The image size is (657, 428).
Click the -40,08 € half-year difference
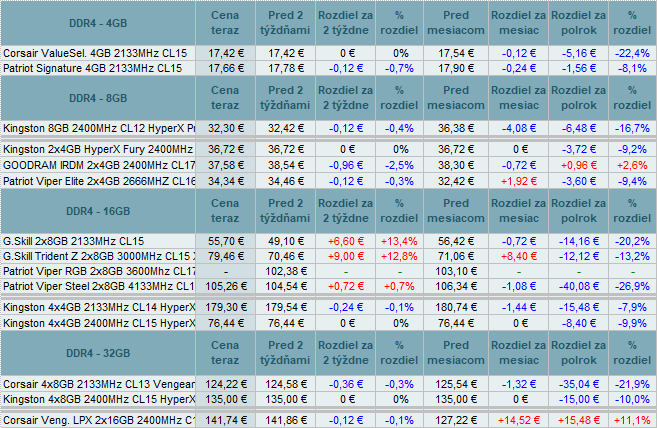tap(578, 286)
